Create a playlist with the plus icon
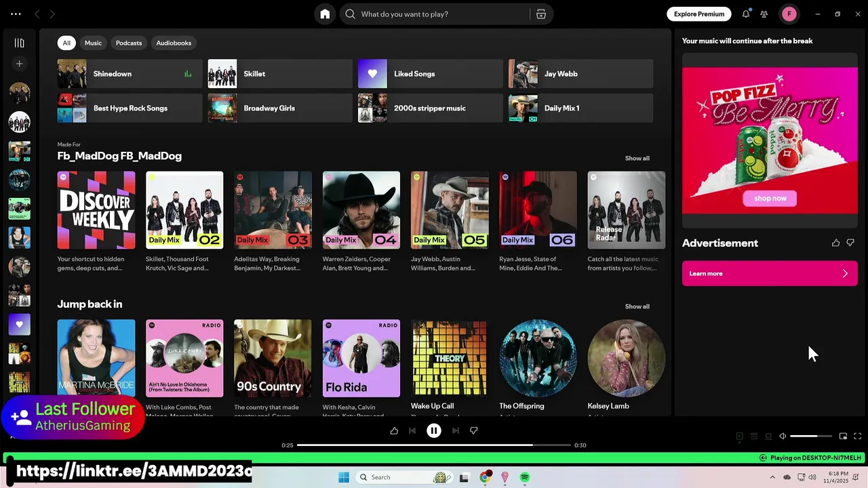868x488 pixels. [19, 64]
